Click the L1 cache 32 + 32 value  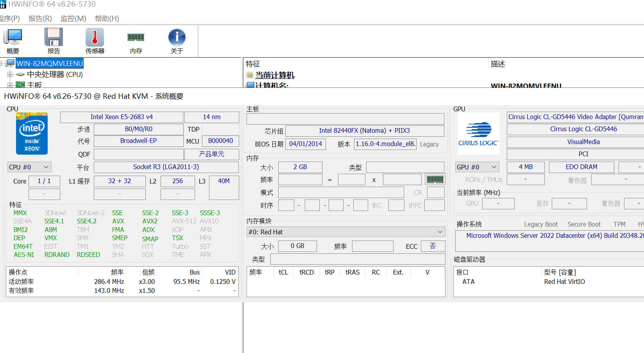point(120,181)
